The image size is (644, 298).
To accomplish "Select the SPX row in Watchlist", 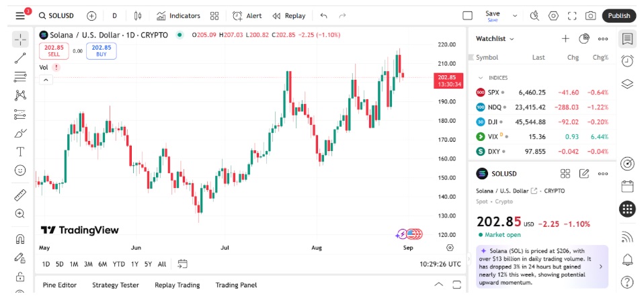I will 542,93.
